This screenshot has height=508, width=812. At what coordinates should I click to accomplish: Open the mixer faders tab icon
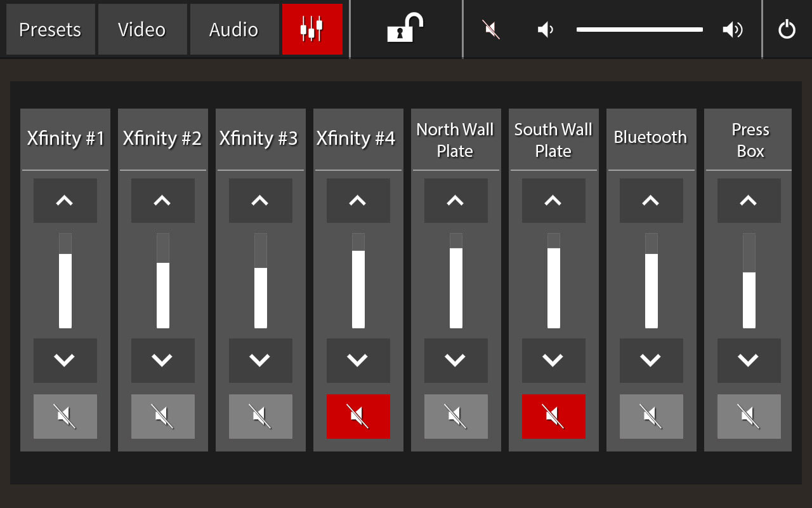[312, 29]
